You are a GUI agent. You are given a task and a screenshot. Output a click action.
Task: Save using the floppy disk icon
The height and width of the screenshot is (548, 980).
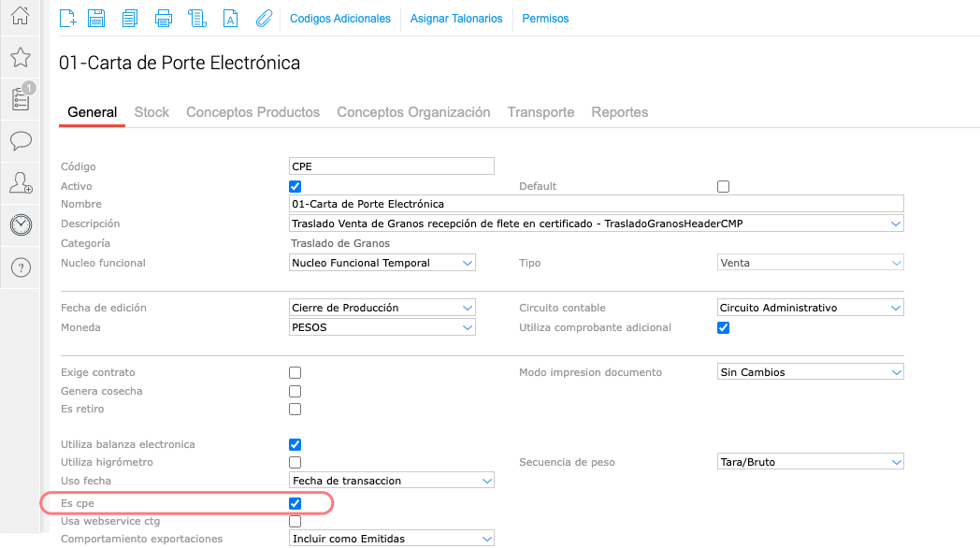(x=95, y=18)
